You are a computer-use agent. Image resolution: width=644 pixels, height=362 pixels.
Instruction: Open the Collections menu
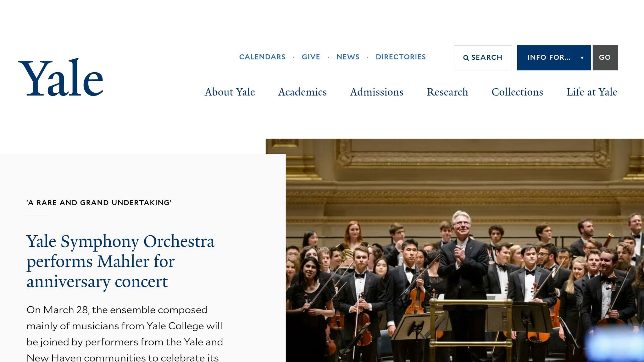pyautogui.click(x=517, y=92)
